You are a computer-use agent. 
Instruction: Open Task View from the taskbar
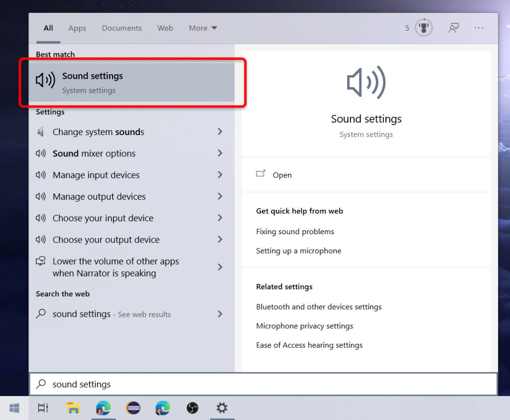[43, 408]
